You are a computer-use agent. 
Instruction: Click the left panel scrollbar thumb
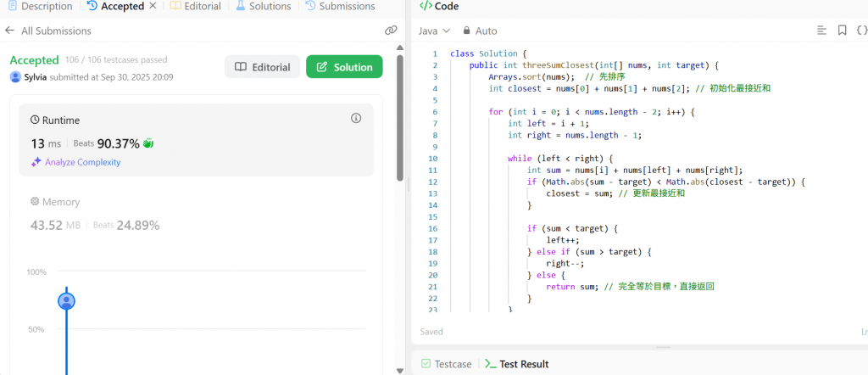click(x=400, y=117)
